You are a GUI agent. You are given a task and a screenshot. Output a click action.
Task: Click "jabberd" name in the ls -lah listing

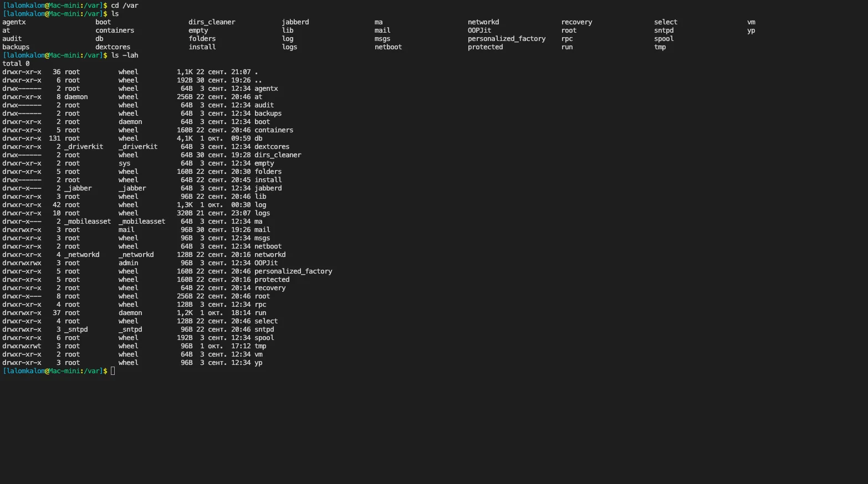click(x=268, y=188)
